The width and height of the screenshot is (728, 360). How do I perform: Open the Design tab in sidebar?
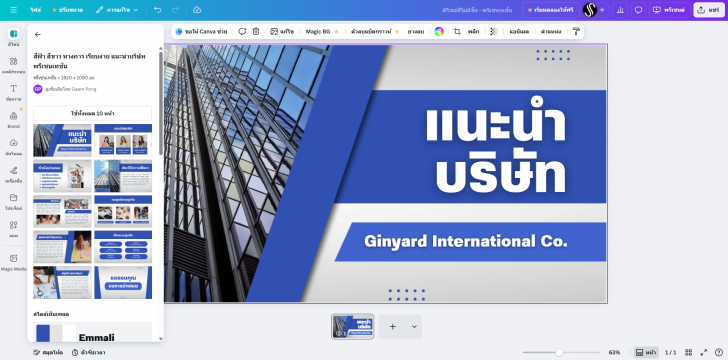(13, 38)
